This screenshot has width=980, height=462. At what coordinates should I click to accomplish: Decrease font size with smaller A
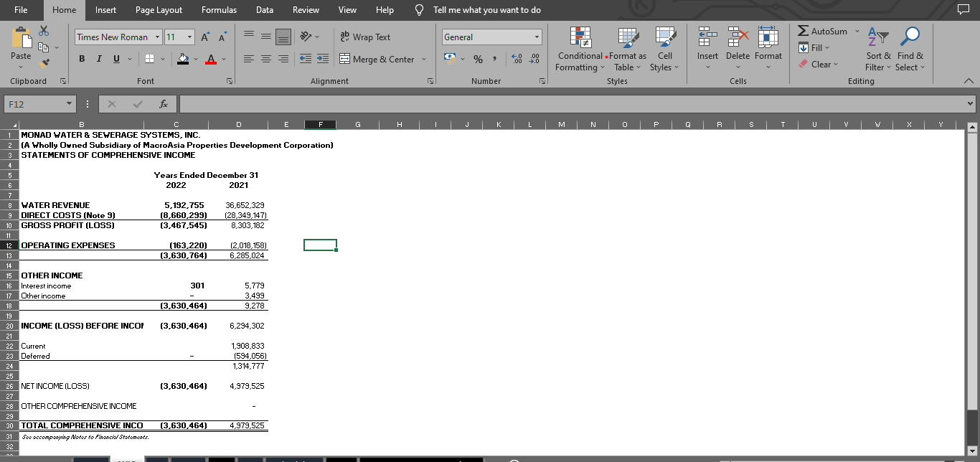click(223, 37)
